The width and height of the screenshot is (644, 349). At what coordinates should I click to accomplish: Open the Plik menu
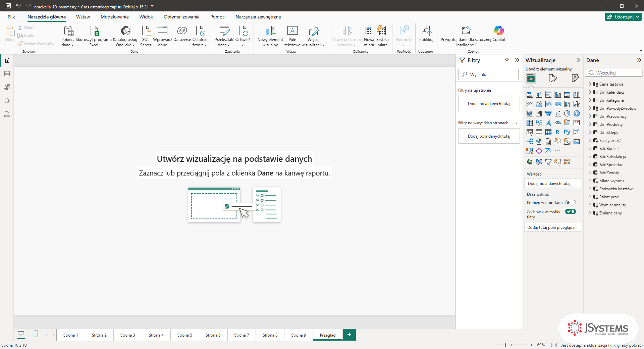(11, 17)
